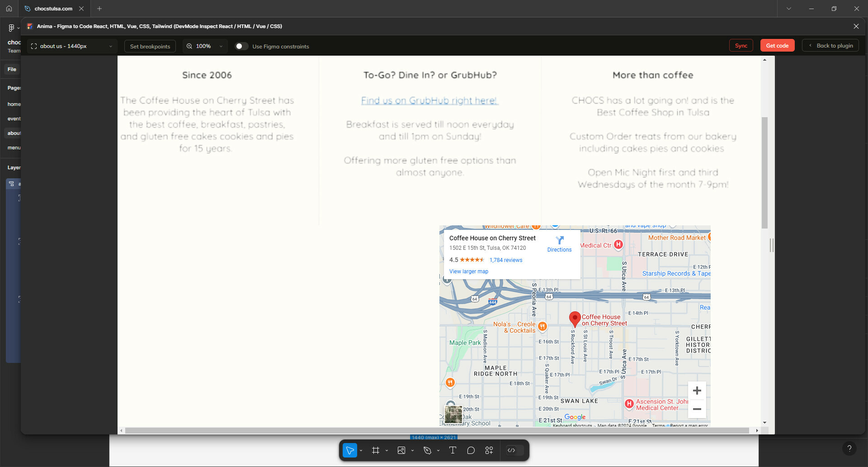Click the File tab in left panel
868x467 pixels.
pyautogui.click(x=12, y=69)
